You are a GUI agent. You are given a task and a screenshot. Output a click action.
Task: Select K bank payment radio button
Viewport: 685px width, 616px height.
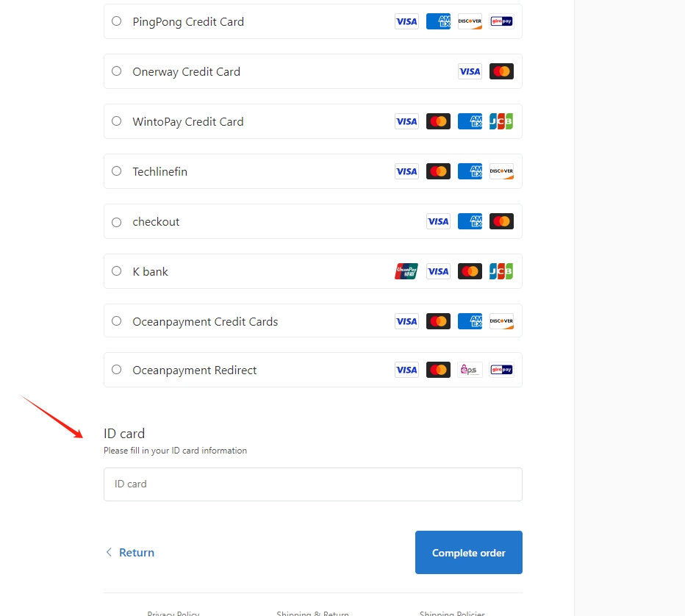tap(117, 271)
